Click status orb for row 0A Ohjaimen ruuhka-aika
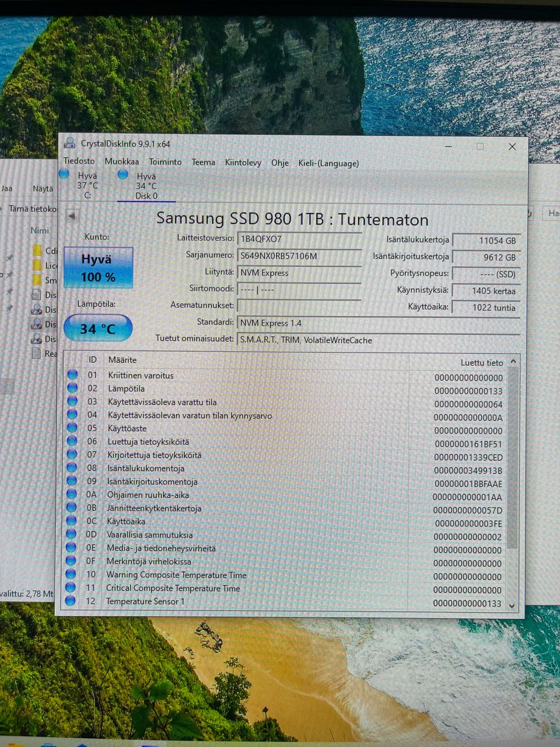 (x=72, y=494)
